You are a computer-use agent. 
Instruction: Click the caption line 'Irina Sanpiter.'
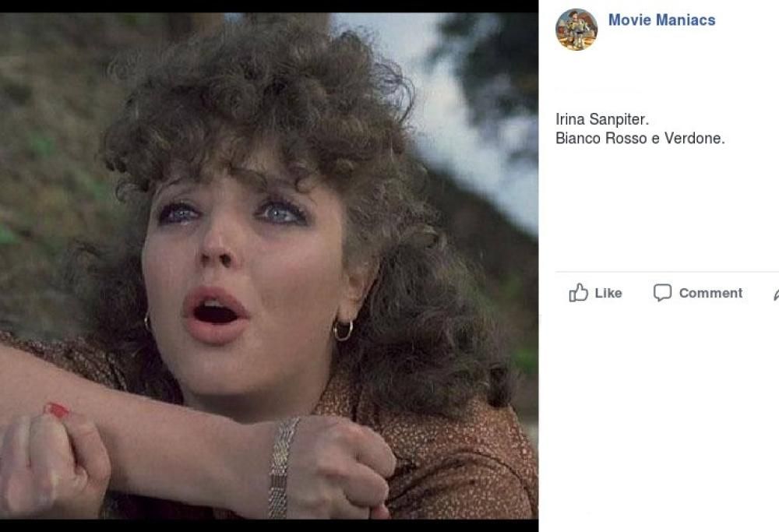pos(602,119)
